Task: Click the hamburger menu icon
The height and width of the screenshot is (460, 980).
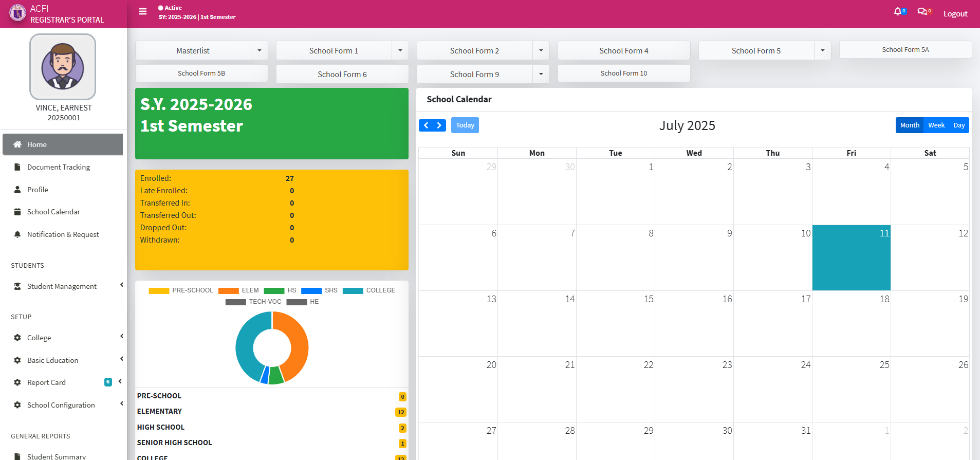Action: (143, 11)
